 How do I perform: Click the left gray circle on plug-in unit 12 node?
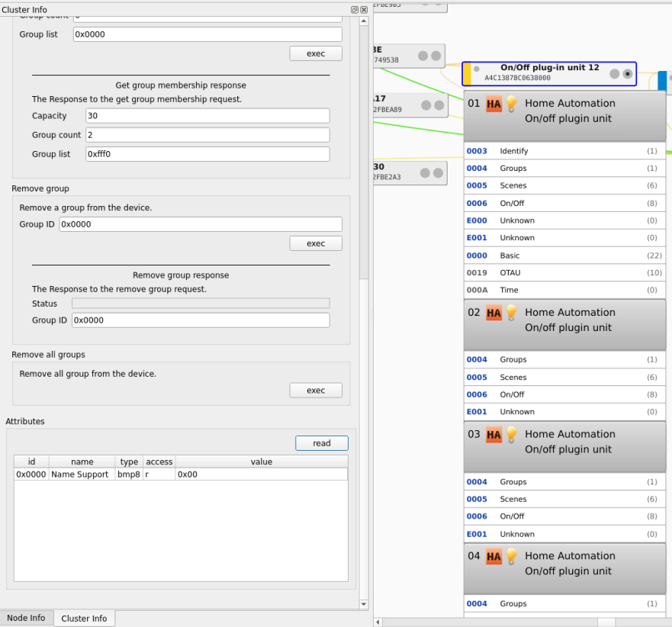click(615, 74)
